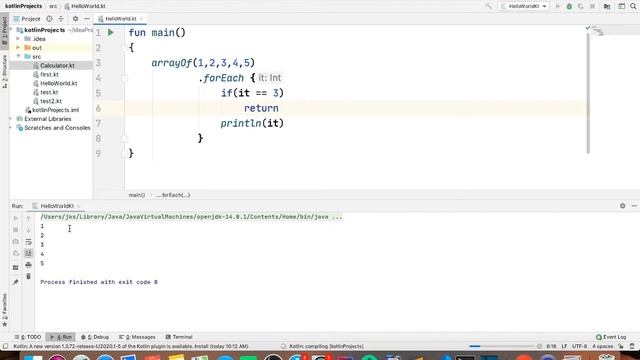Open the Terminal tool window tab
The image size is (640, 360).
(x=179, y=337)
